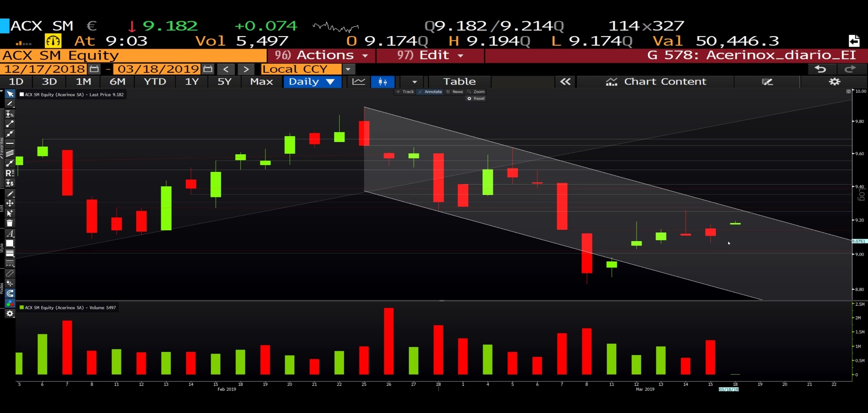Screen dimensions: 868x413
Task: Open the line thickness style option
Action: pos(10,253)
